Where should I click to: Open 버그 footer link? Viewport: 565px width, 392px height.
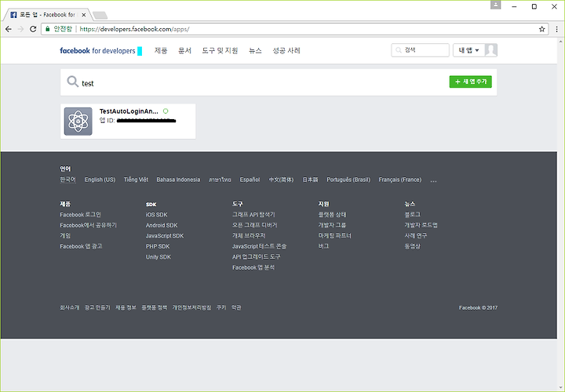click(323, 246)
